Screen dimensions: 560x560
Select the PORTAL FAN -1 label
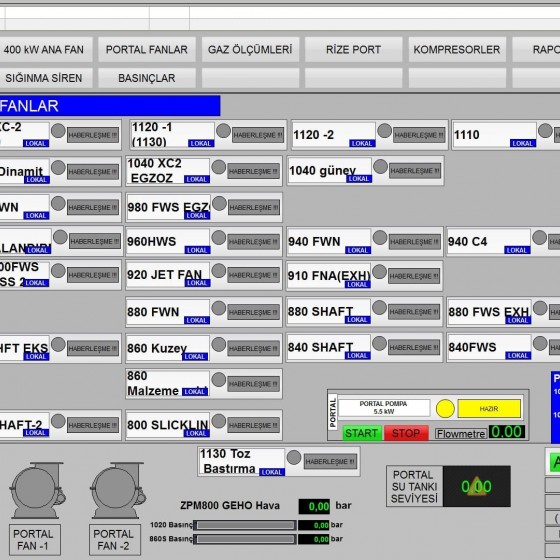tap(34, 540)
